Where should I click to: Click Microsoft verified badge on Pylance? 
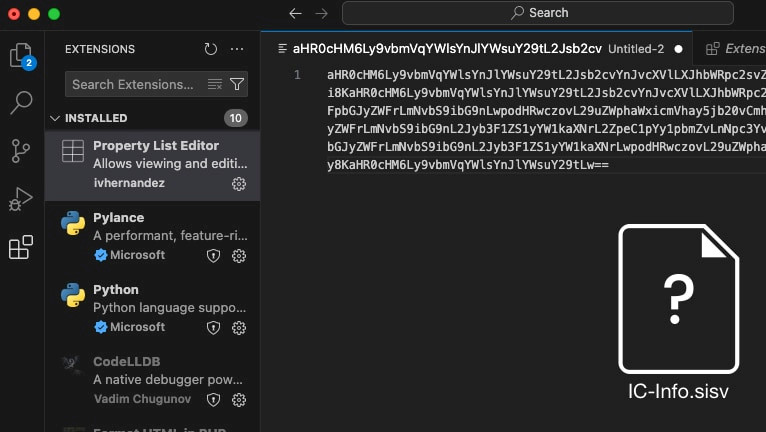pyautogui.click(x=101, y=255)
